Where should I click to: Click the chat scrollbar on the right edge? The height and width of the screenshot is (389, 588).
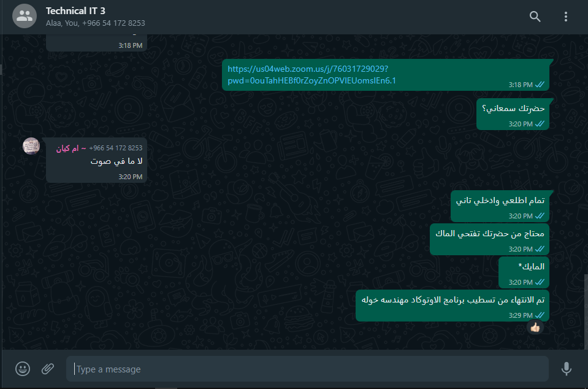click(x=586, y=311)
